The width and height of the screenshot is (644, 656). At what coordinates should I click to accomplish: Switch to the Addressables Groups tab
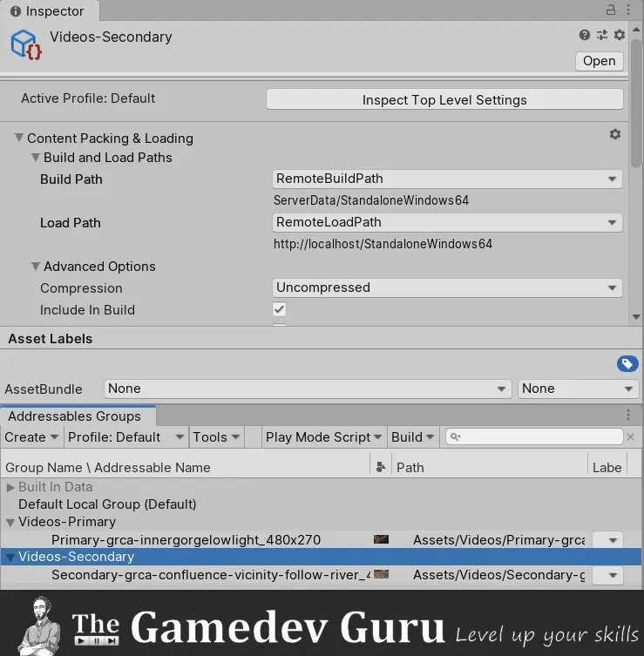(x=74, y=416)
